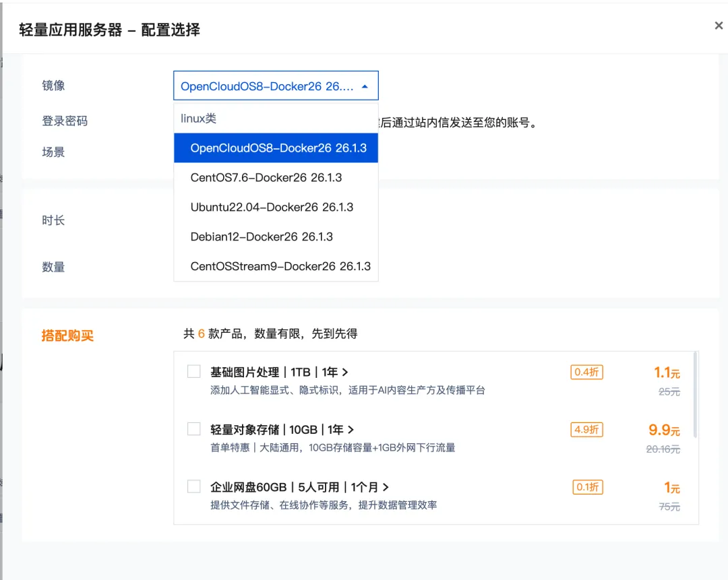Select Debian12-Docker26 26.1.3 image
The image size is (728, 580).
[x=276, y=236]
